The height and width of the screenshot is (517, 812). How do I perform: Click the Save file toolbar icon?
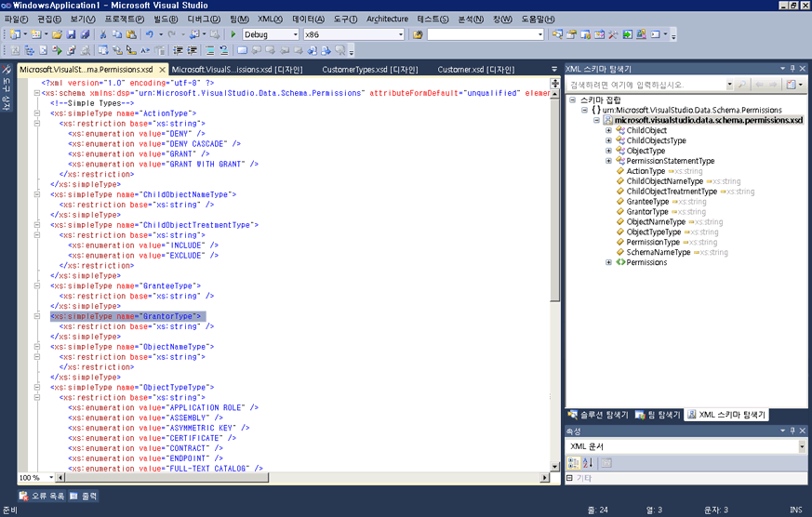[x=72, y=34]
